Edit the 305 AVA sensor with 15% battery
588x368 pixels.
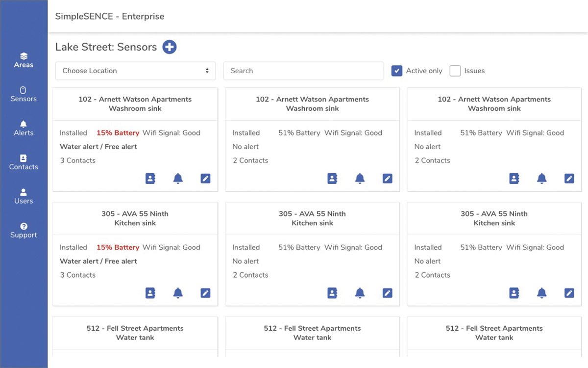coord(205,293)
